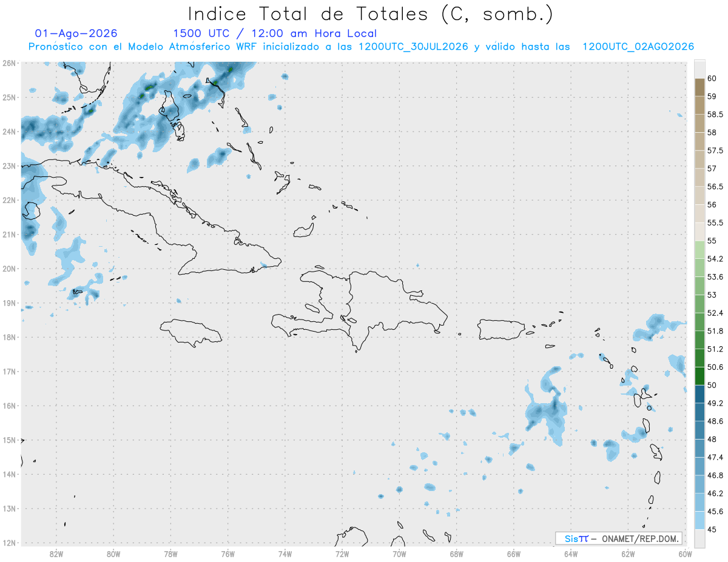Pick the dark blue band between 49.2 and 50
This screenshot has width=728, height=562.
(699, 394)
